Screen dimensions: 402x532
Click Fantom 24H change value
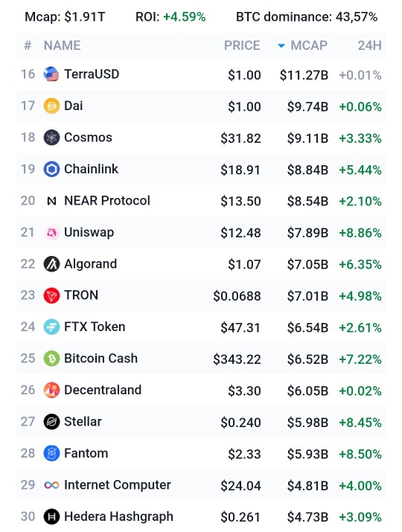(360, 454)
